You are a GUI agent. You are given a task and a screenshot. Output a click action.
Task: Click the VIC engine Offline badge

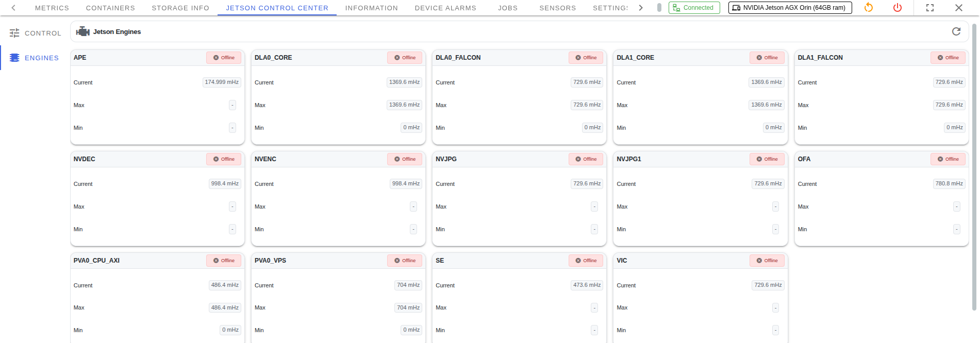point(767,261)
